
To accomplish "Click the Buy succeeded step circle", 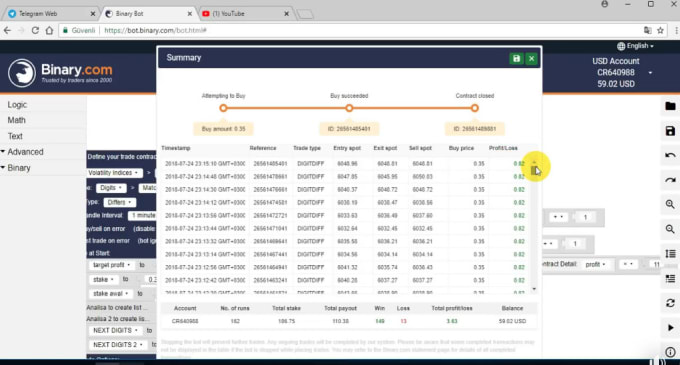I will coord(349,108).
